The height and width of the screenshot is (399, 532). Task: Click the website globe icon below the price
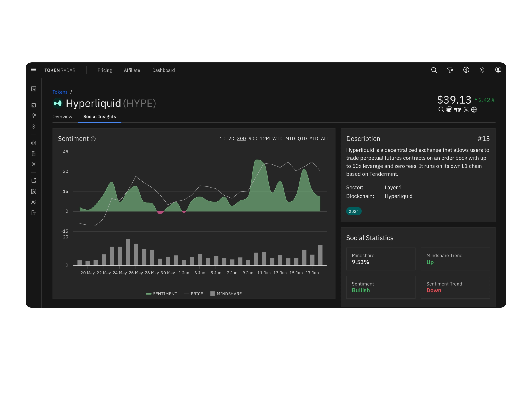(x=474, y=110)
